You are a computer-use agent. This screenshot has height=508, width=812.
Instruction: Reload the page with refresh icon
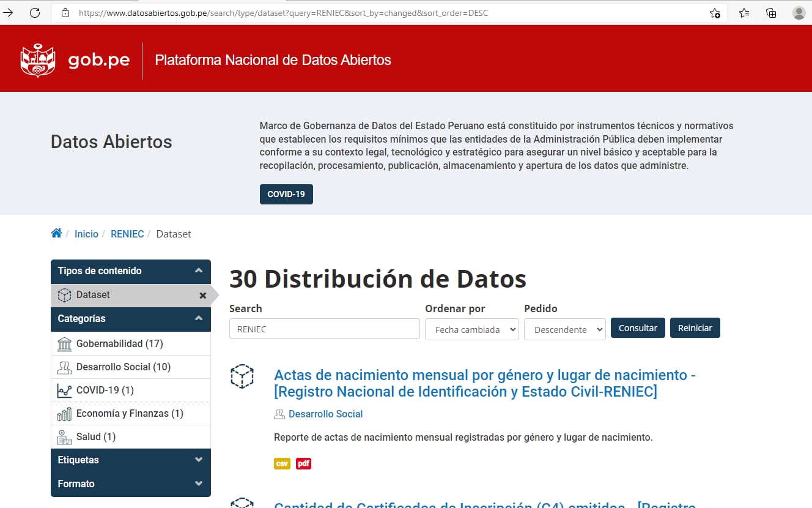tap(35, 12)
